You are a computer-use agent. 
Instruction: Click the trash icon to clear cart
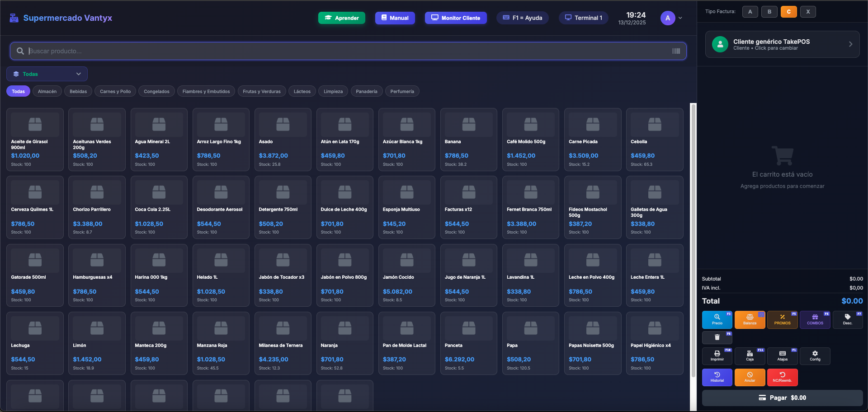coord(717,337)
